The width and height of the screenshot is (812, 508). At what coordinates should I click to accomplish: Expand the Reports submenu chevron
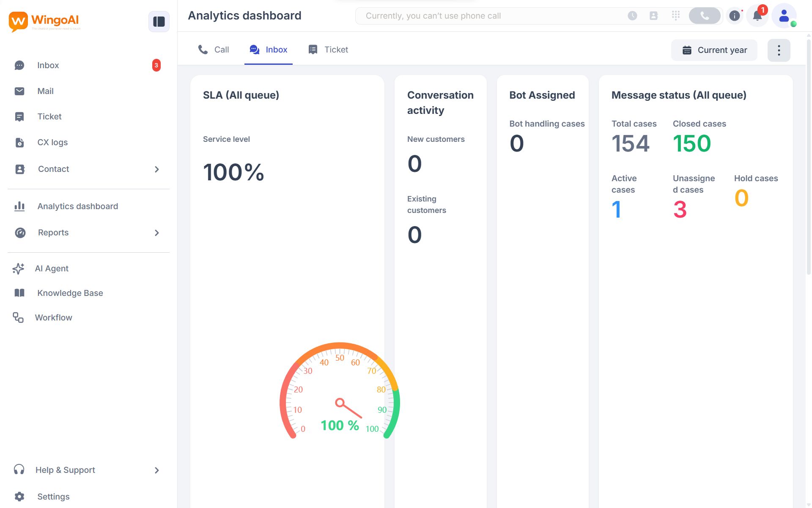(157, 233)
